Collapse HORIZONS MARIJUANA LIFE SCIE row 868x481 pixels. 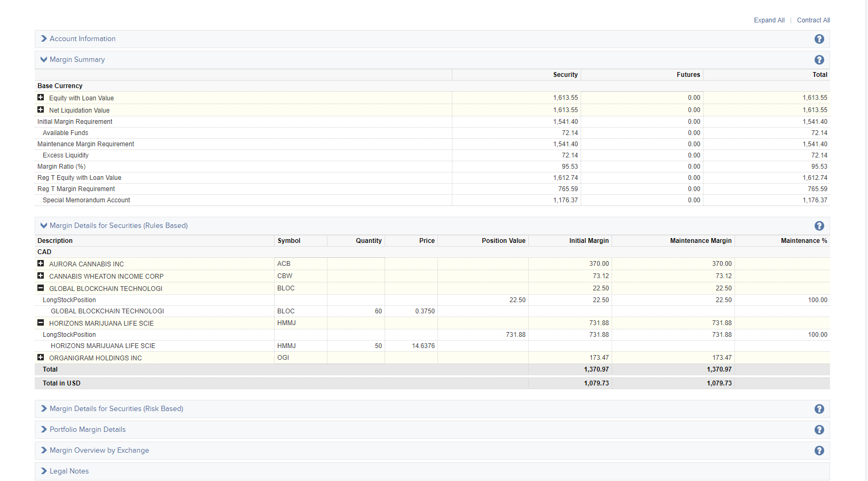click(41, 322)
